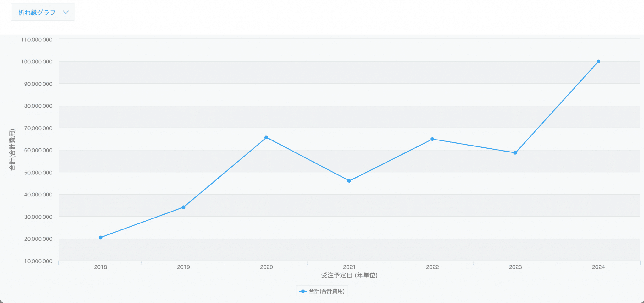
Task: Click the 2023 x-axis label
Action: coord(515,267)
